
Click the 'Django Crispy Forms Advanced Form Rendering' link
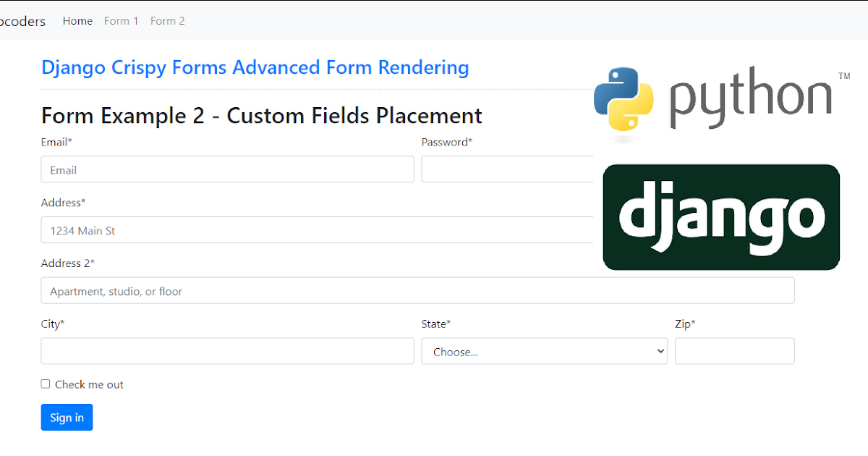[255, 67]
